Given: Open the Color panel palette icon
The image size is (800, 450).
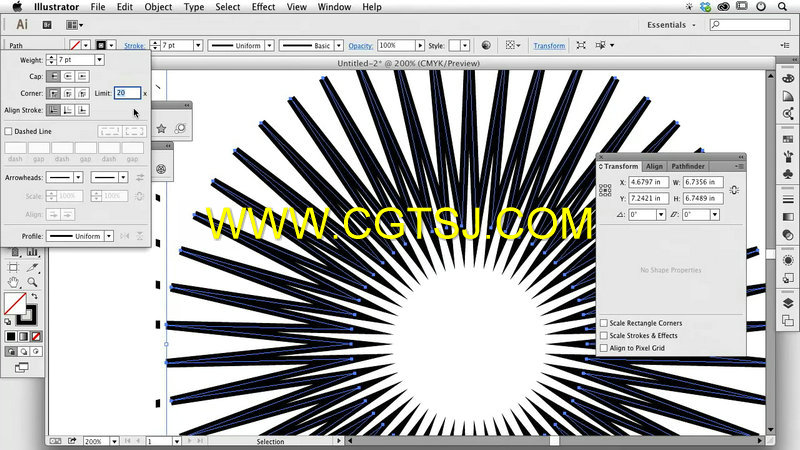Looking at the screenshot, I should (x=788, y=79).
